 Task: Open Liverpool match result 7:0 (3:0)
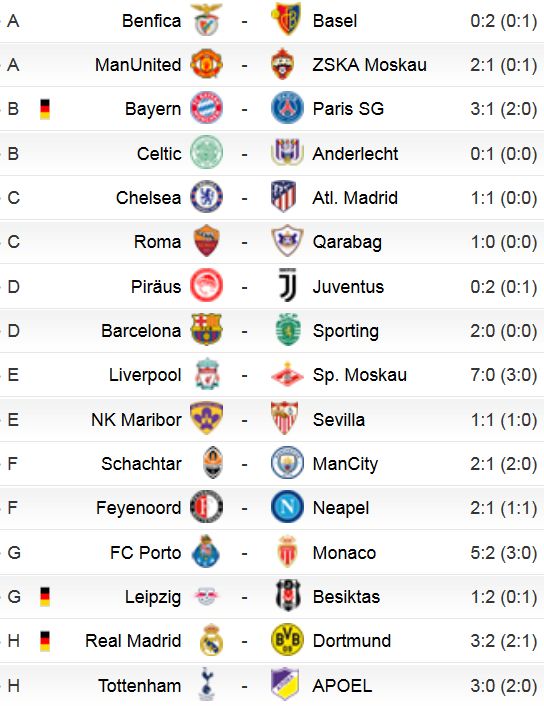tap(503, 375)
